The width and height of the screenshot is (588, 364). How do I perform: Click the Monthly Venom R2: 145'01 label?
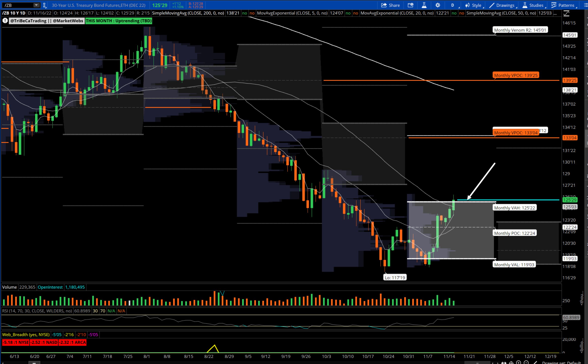pyautogui.click(x=520, y=30)
